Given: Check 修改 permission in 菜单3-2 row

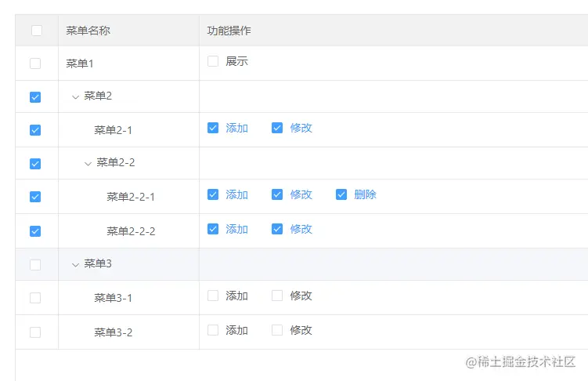Looking at the screenshot, I should tap(277, 330).
